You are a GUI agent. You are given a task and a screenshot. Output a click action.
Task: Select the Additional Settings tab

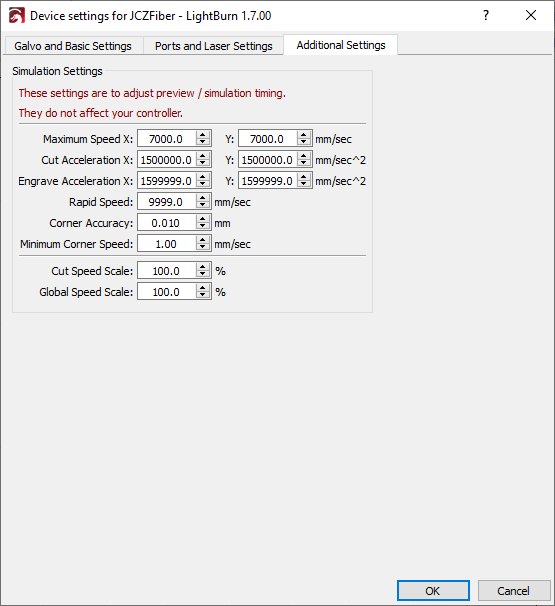pyautogui.click(x=341, y=45)
